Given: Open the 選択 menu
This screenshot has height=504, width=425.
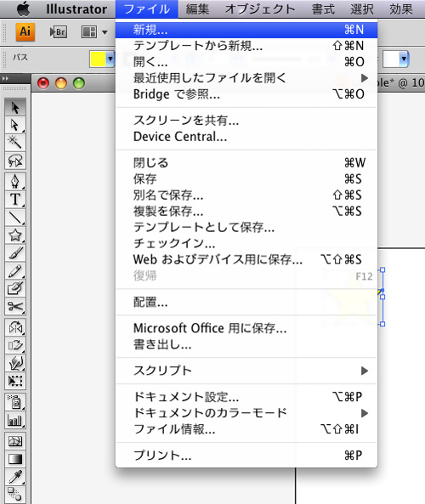Looking at the screenshot, I should (x=362, y=9).
